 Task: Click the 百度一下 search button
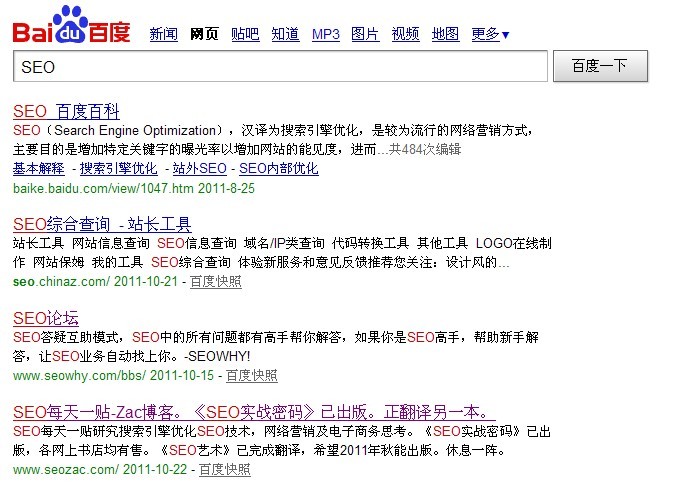600,66
